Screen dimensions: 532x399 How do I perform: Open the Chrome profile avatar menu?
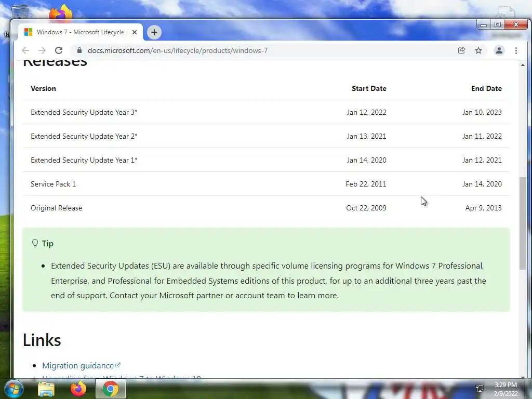pyautogui.click(x=499, y=50)
